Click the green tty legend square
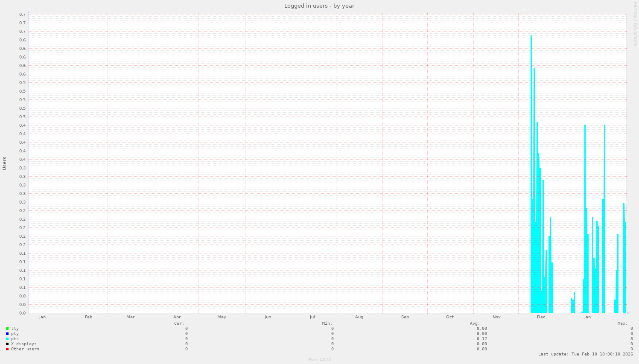Viewport: 639px width, 364px height. point(7,328)
